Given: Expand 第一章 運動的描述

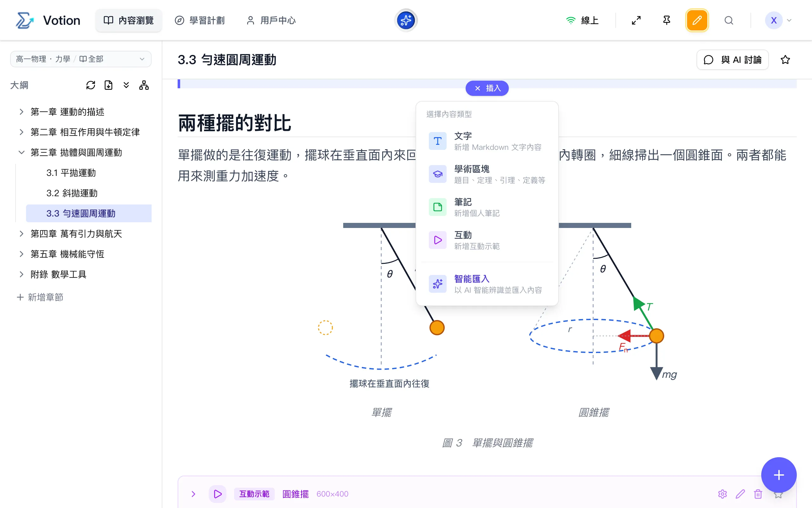Looking at the screenshot, I should 22,111.
